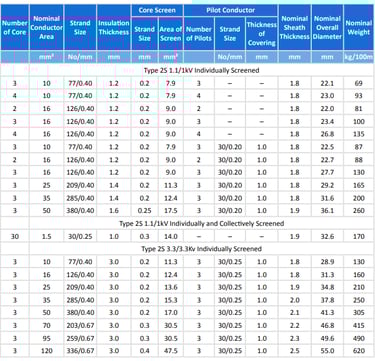This screenshot has height=361, width=375.
Task: Select the area of screen value 14.0
Action: [171, 237]
